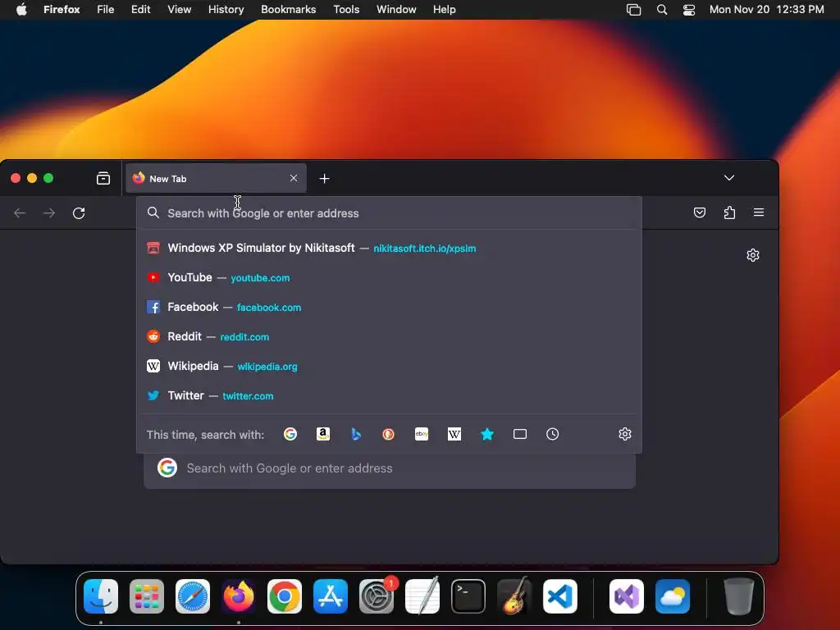Screen dimensions: 840x630
Task: Go forward one page
Action: pyautogui.click(x=49, y=213)
